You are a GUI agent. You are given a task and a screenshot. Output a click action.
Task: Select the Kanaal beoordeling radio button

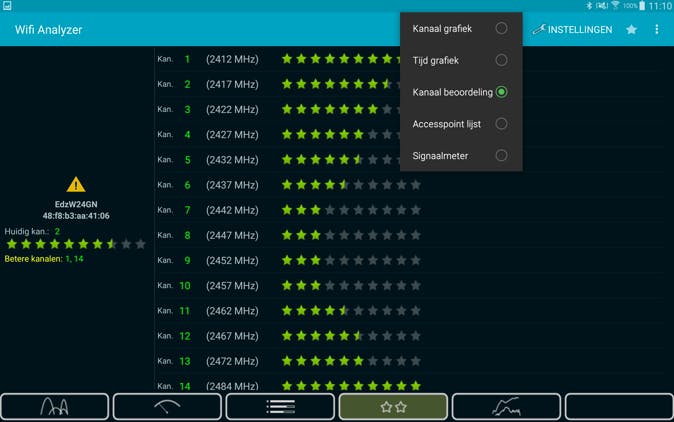click(501, 92)
